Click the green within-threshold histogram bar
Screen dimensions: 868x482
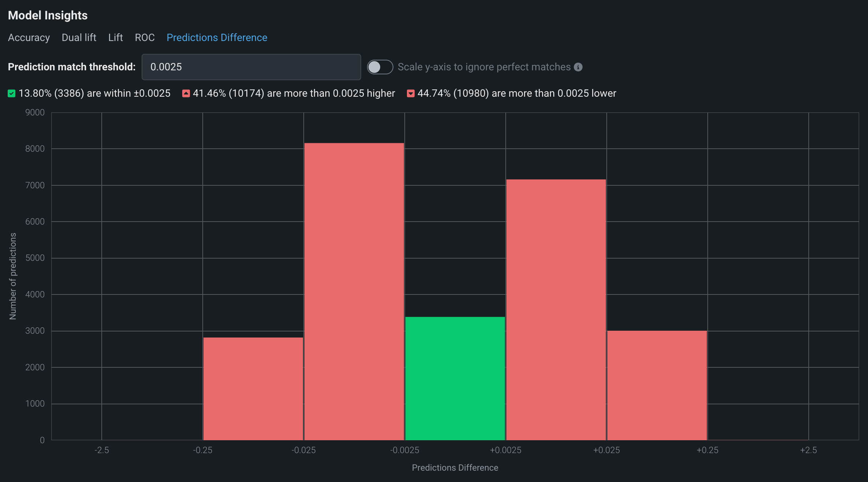pyautogui.click(x=455, y=378)
